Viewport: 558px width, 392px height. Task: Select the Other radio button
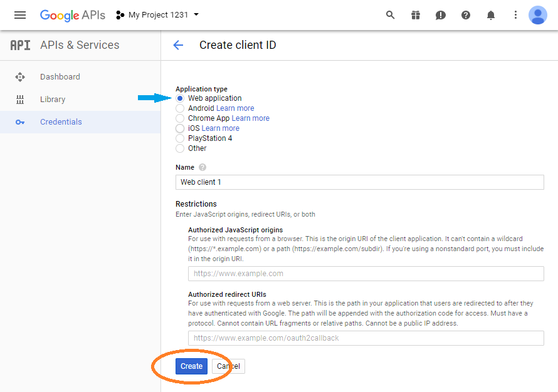(180, 148)
